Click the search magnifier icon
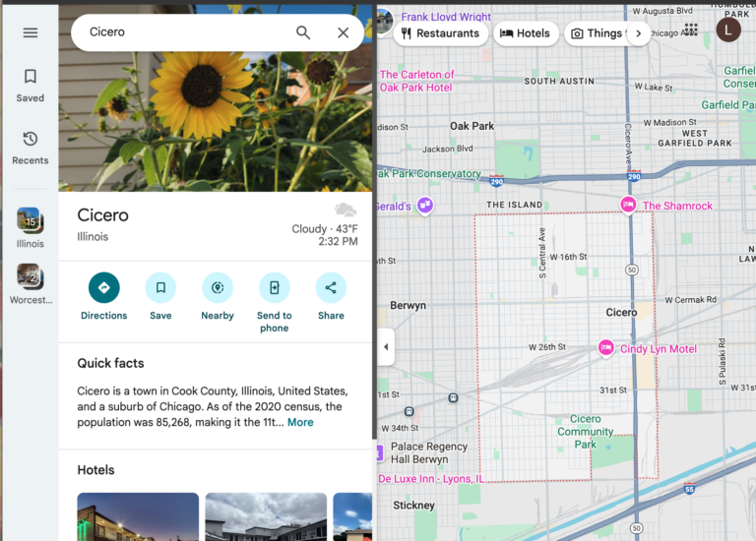The image size is (756, 541). (x=303, y=32)
